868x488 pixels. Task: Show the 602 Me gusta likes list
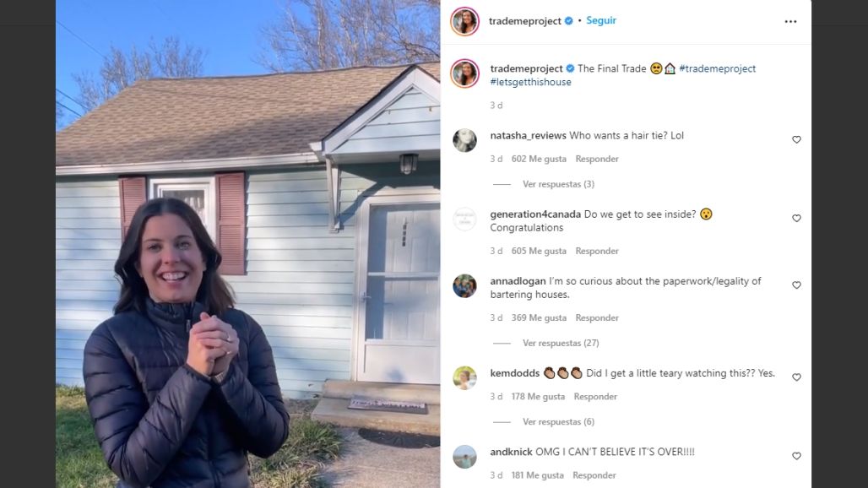pos(539,159)
